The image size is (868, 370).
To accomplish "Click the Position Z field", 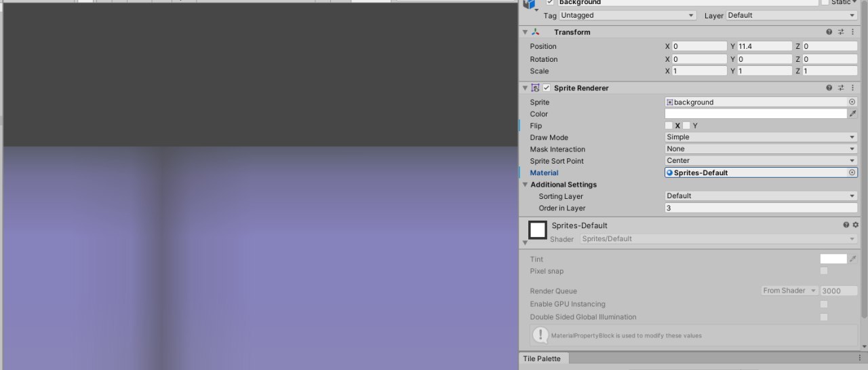I will coord(830,46).
